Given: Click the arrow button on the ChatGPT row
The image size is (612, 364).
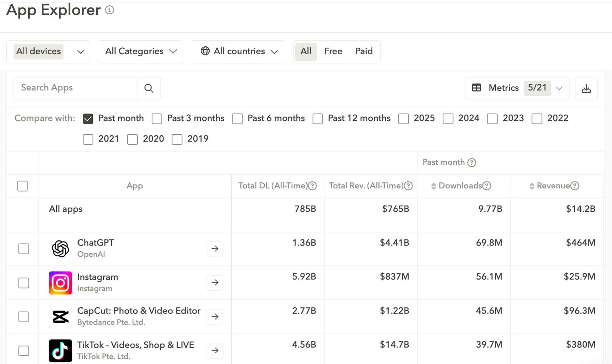Looking at the screenshot, I should [215, 248].
